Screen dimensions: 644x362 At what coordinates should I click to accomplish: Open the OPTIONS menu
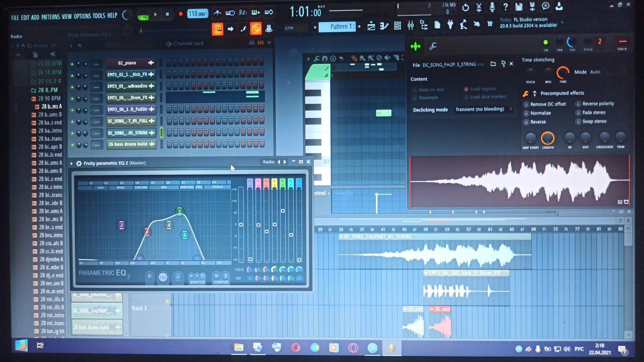click(83, 16)
